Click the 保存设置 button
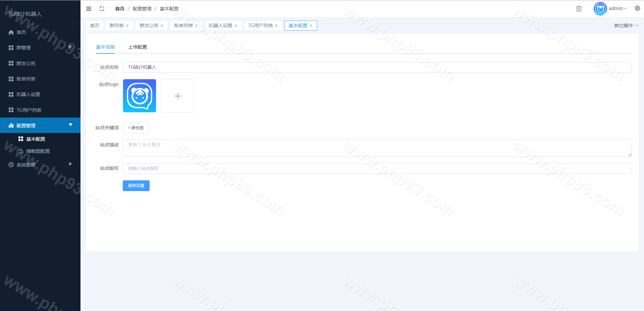Viewport: 644px width, 311px height. 136,186
